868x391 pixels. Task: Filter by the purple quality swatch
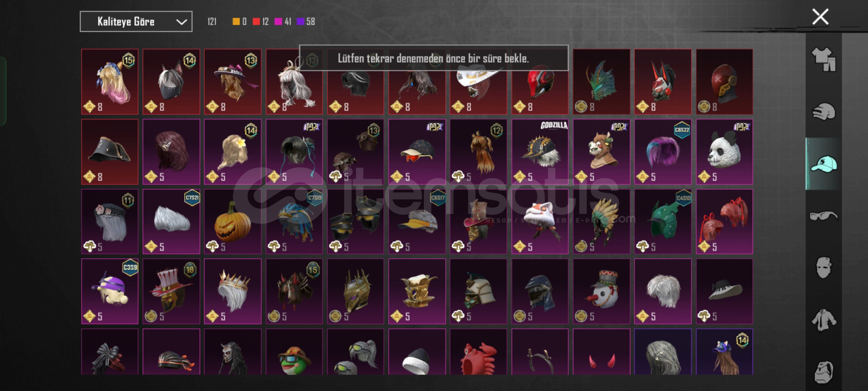pyautogui.click(x=300, y=22)
